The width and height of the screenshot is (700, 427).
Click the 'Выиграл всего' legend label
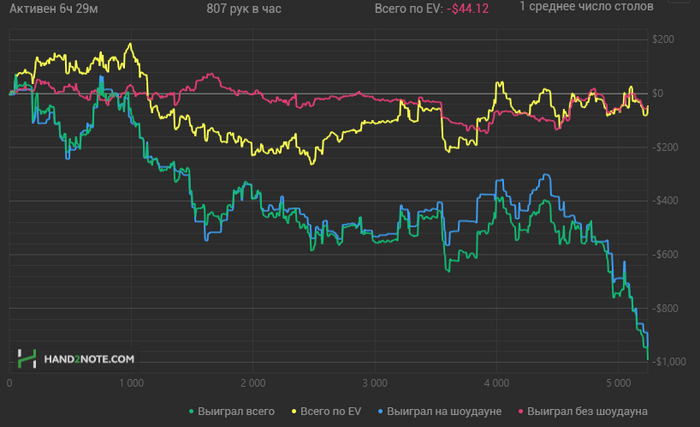(x=236, y=411)
